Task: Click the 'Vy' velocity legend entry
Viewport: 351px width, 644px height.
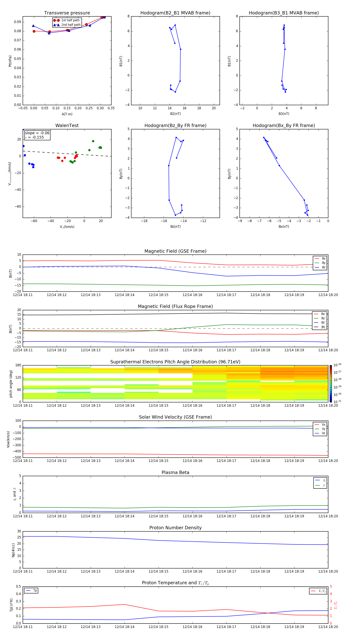Action: coord(320,429)
